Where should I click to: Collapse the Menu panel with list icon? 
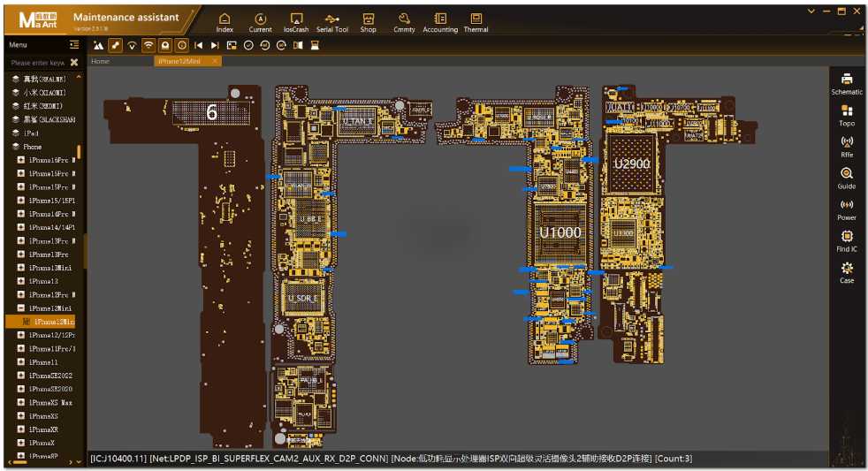[74, 45]
